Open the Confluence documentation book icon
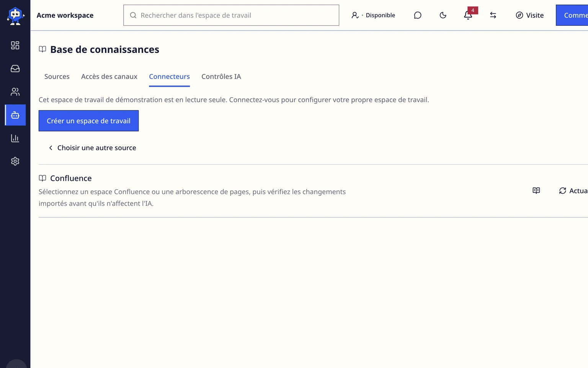The width and height of the screenshot is (588, 368). pyautogui.click(x=536, y=191)
